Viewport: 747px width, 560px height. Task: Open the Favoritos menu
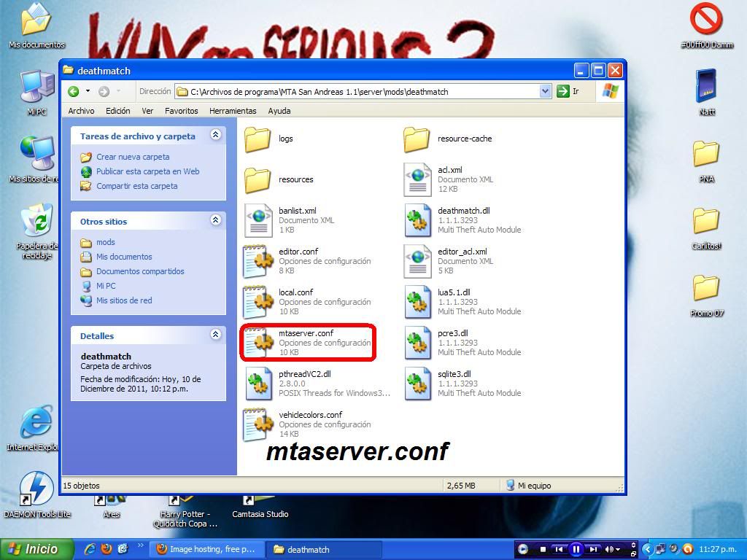[182, 111]
